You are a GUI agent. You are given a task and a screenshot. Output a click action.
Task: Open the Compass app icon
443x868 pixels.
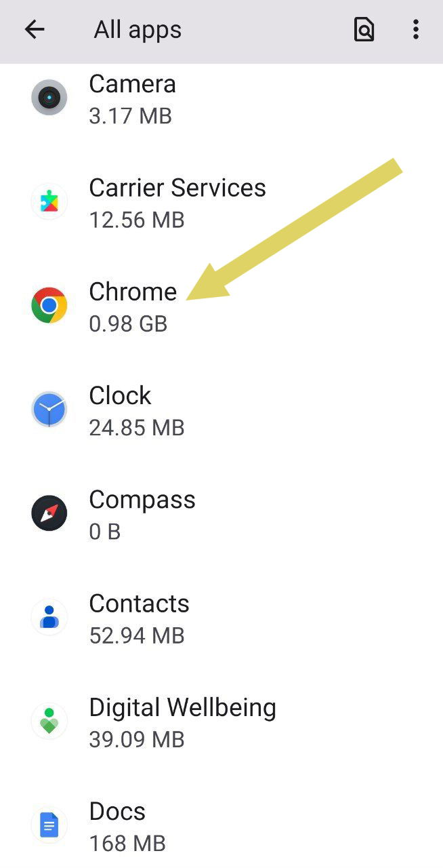49,513
